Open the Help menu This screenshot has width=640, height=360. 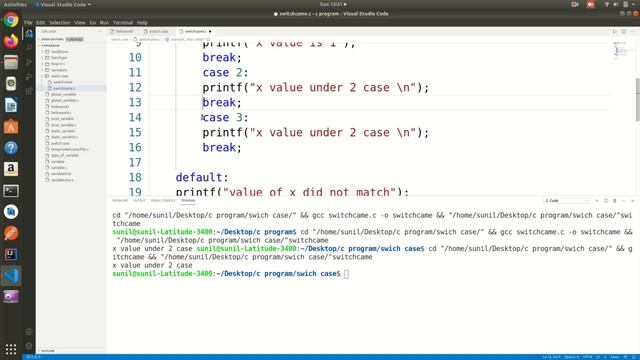click(142, 22)
